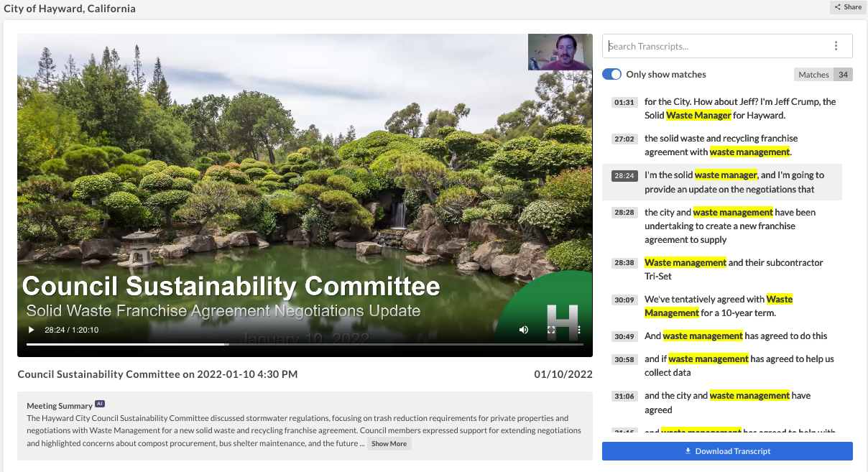The width and height of the screenshot is (868, 472).
Task: Select transcript line "has agreed to do this"
Action: 736,336
